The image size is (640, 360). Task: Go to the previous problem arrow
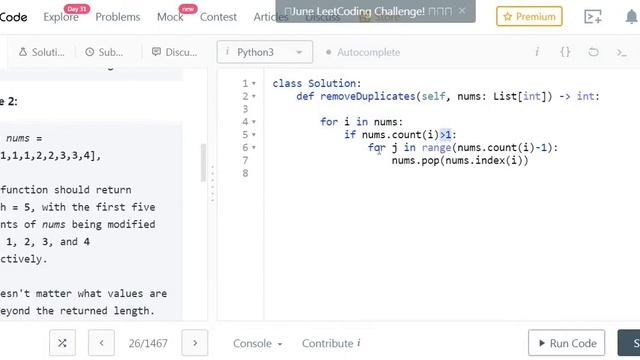tap(101, 343)
